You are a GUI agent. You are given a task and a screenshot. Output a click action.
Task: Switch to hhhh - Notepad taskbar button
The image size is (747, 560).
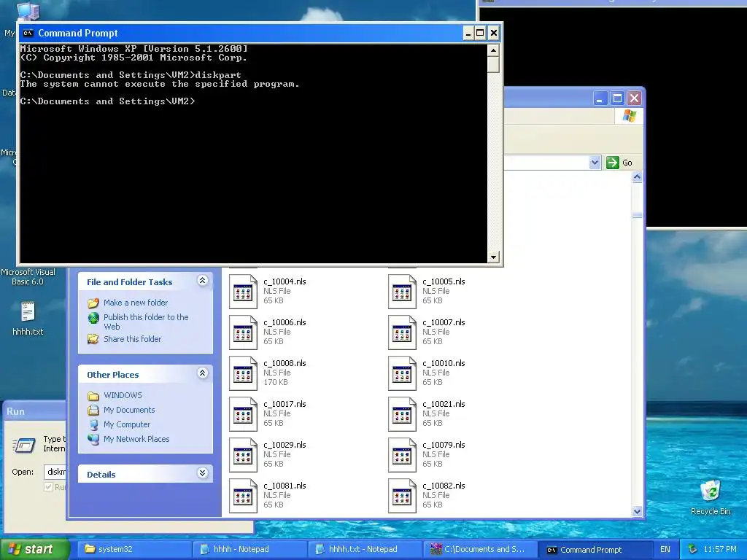[x=250, y=549]
